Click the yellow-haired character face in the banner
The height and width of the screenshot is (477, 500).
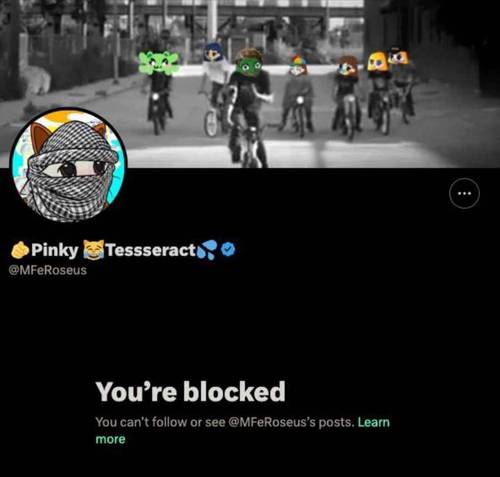(378, 62)
